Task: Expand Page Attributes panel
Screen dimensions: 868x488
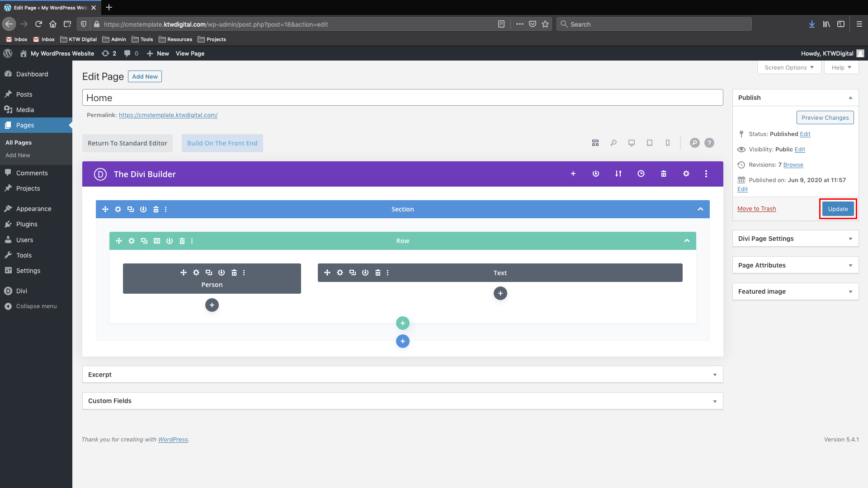Action: coord(850,265)
